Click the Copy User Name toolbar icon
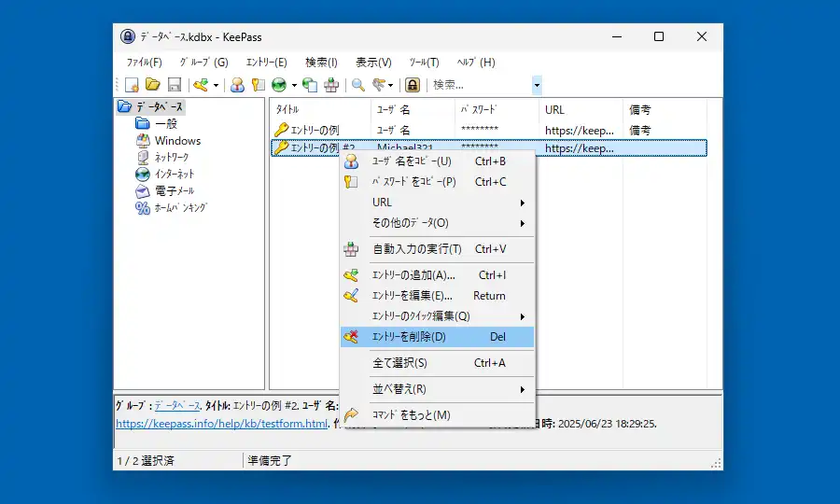 (237, 85)
